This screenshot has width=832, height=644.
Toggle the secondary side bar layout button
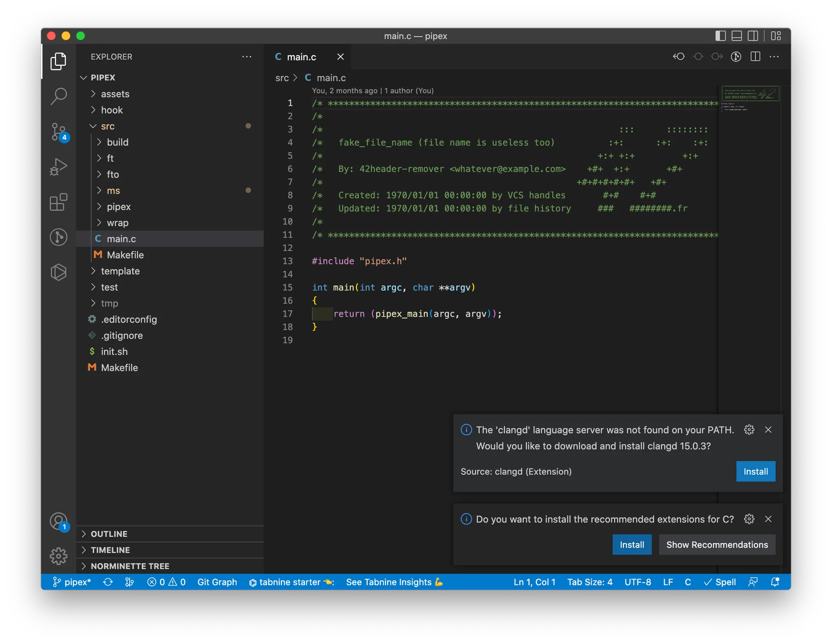(x=753, y=36)
